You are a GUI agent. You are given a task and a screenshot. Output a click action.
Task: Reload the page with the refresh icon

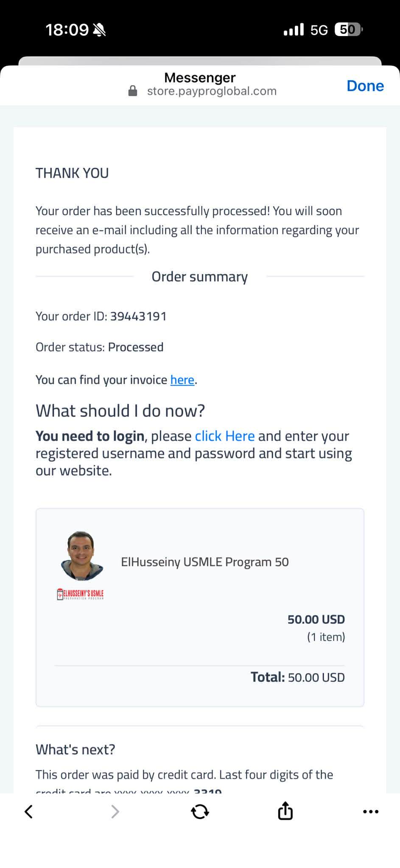click(x=200, y=812)
